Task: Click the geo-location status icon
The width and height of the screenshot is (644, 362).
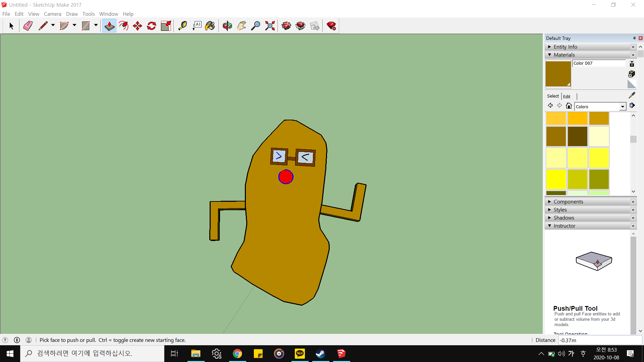Action: (x=5, y=340)
